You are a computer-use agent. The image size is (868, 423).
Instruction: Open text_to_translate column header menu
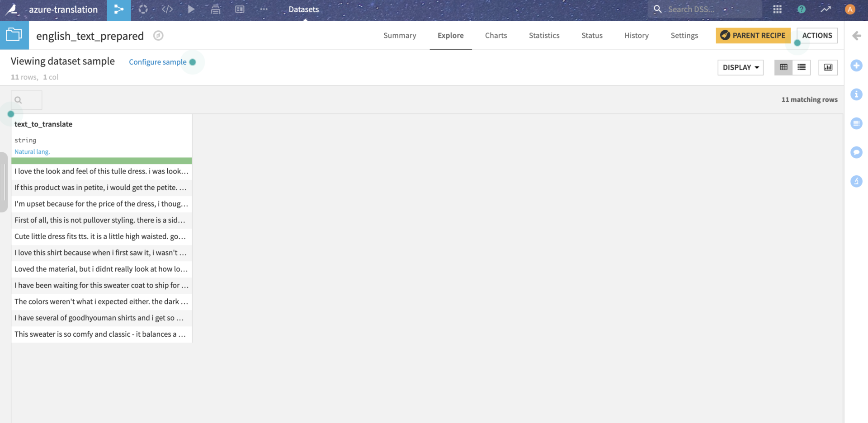tap(43, 124)
